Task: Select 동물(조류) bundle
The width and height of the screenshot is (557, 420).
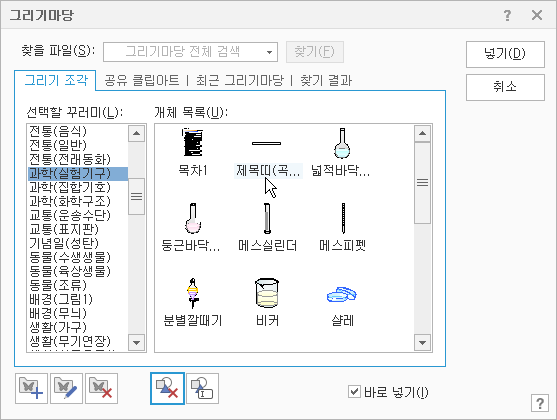Action: [78, 285]
